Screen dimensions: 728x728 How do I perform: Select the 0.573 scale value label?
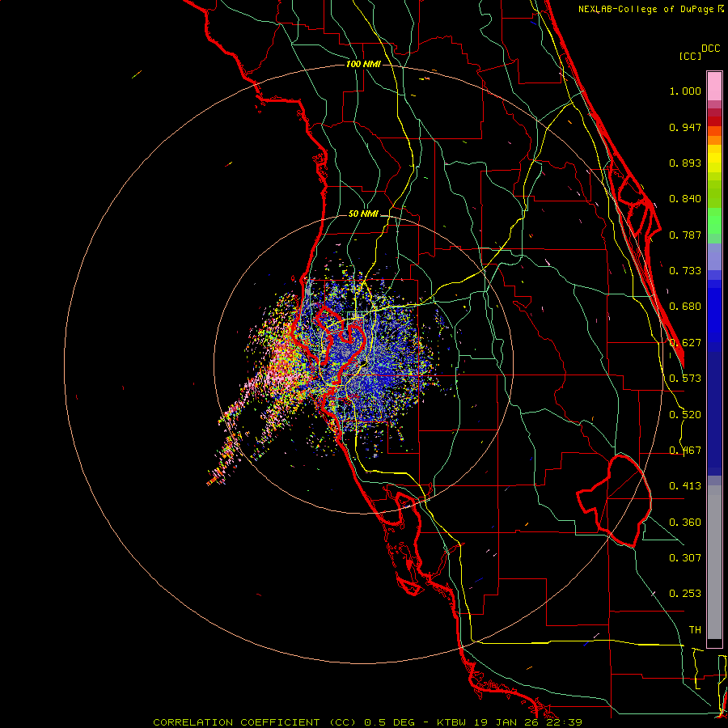[685, 379]
